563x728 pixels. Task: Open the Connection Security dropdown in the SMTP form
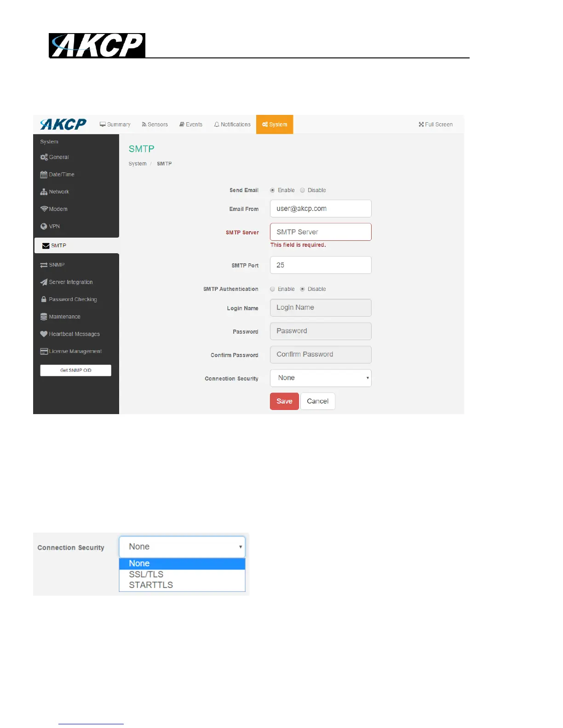321,378
